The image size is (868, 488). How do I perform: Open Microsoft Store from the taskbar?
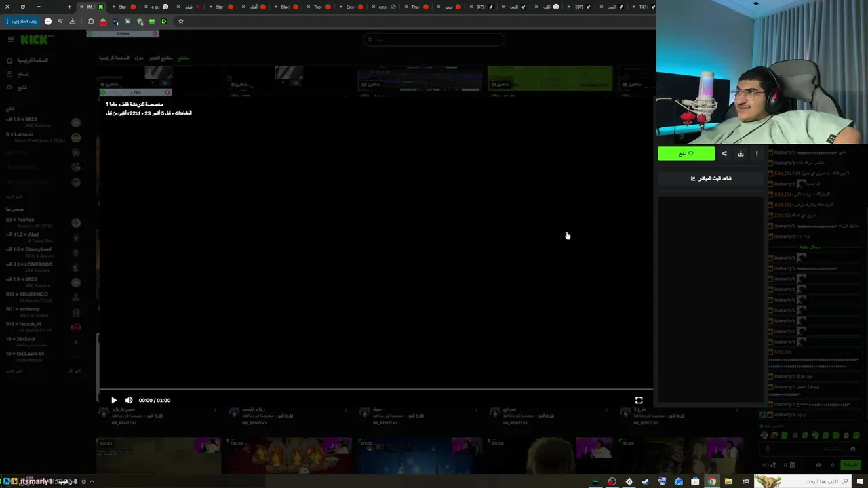695,481
